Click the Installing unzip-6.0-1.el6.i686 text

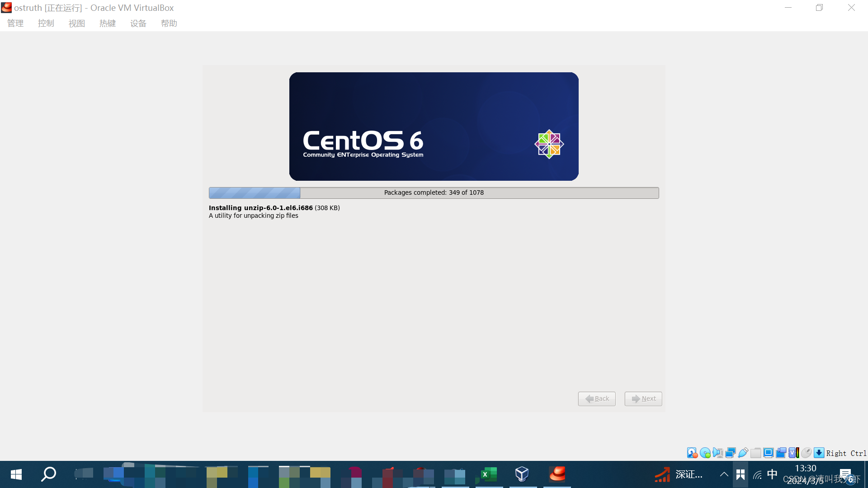(x=261, y=208)
